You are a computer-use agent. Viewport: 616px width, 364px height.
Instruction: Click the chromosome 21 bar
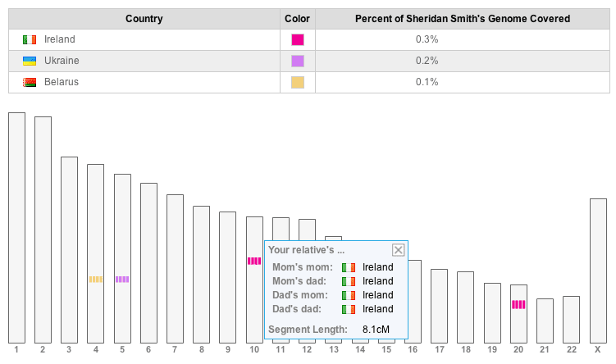pos(545,321)
